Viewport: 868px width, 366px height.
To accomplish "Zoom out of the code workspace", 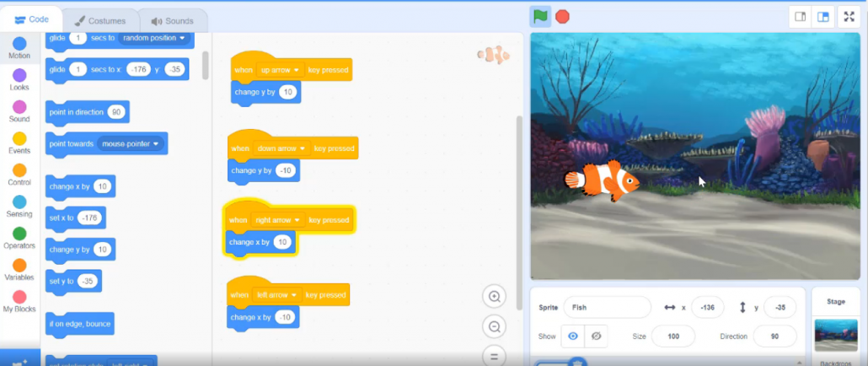I will 495,326.
